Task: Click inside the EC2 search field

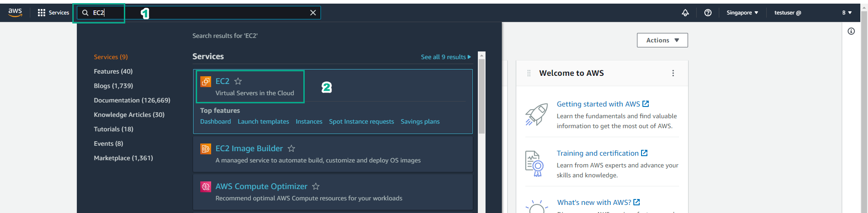Action: [x=199, y=13]
